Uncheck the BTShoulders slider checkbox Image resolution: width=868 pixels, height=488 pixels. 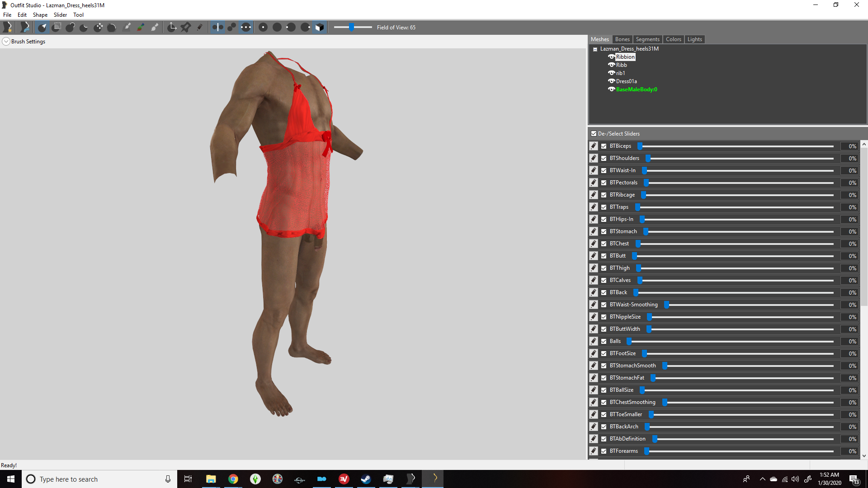604,158
